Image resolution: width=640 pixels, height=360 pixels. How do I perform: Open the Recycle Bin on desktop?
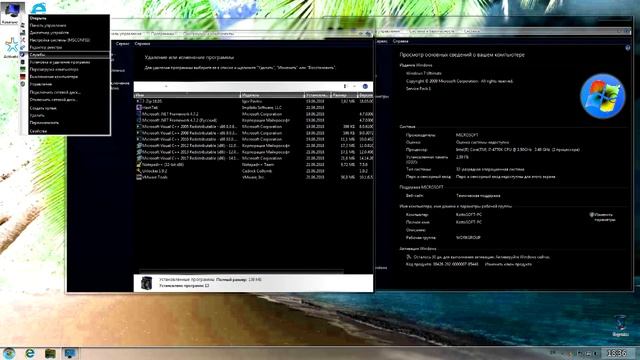(620, 325)
